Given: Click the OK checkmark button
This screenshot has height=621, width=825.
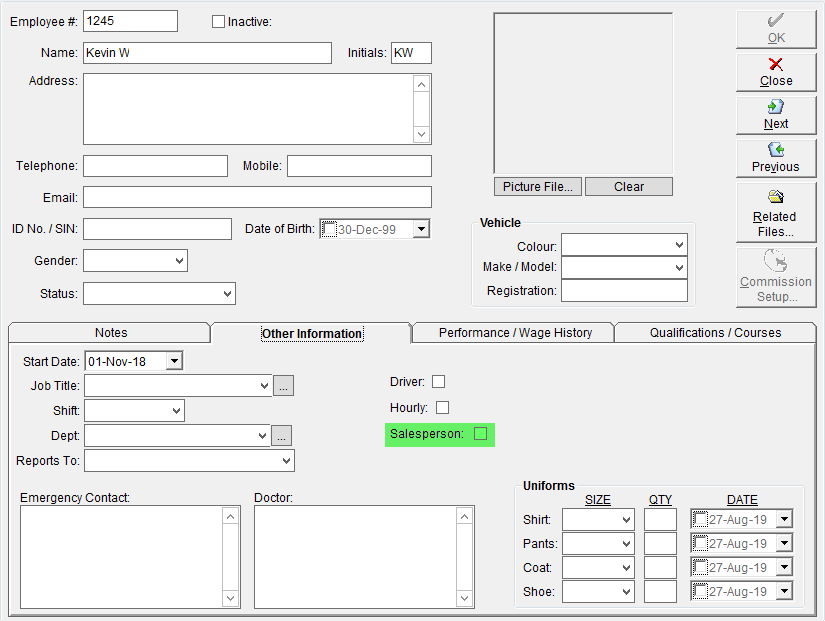Looking at the screenshot, I should 776,29.
